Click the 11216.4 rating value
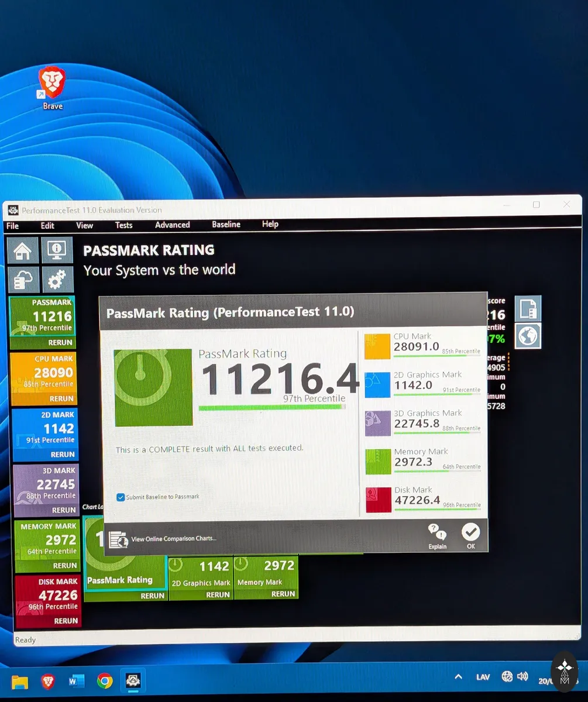 pos(280,378)
